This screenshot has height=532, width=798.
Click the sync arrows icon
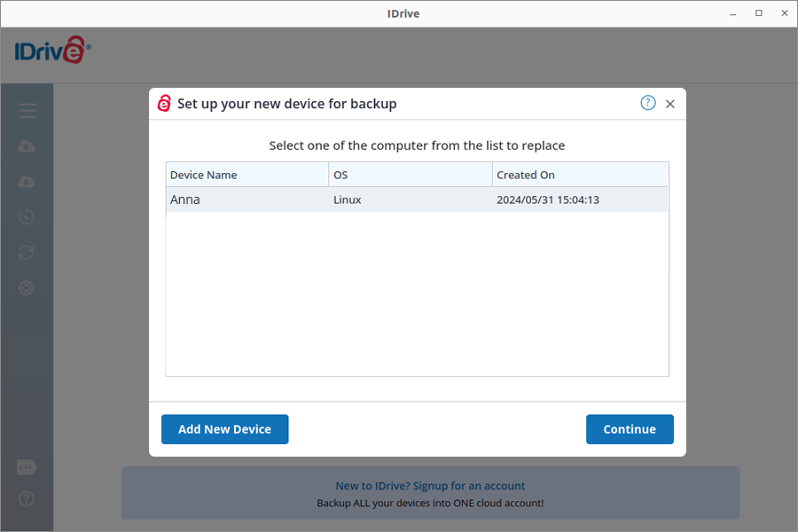coord(27,253)
